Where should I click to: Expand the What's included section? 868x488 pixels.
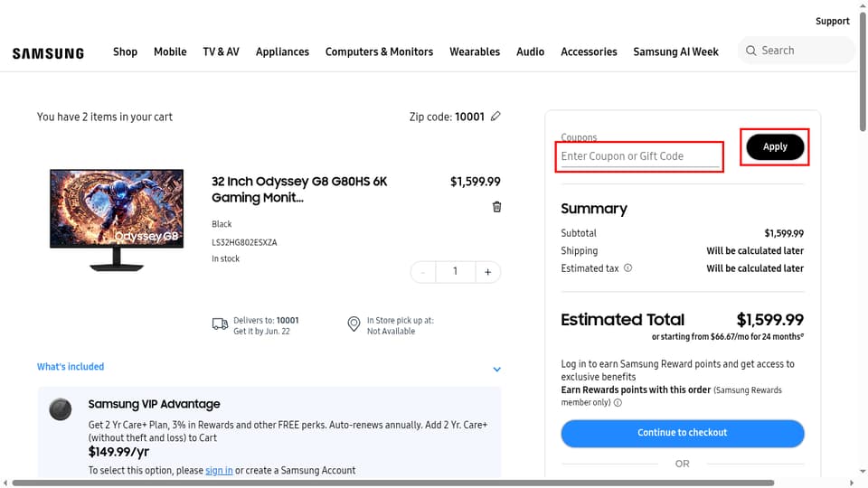click(269, 367)
